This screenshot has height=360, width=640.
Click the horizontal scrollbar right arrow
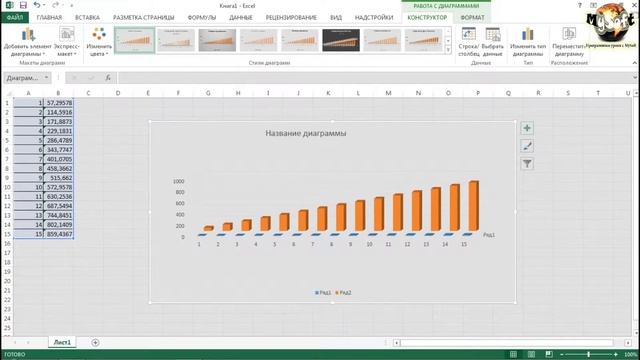628,343
